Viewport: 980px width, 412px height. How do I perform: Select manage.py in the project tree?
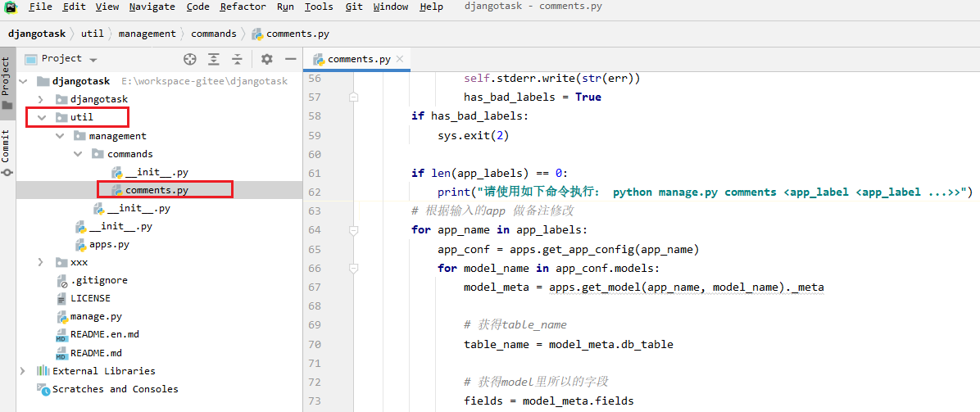[x=96, y=317]
